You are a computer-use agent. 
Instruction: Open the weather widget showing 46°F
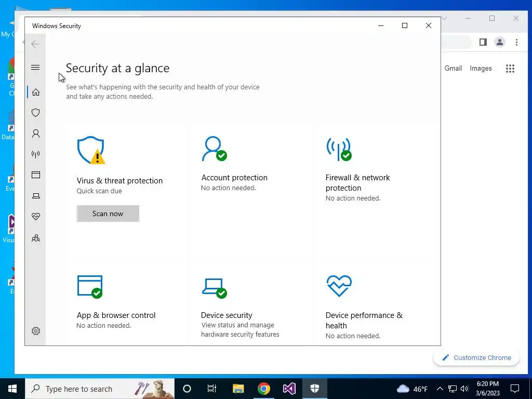coord(412,389)
